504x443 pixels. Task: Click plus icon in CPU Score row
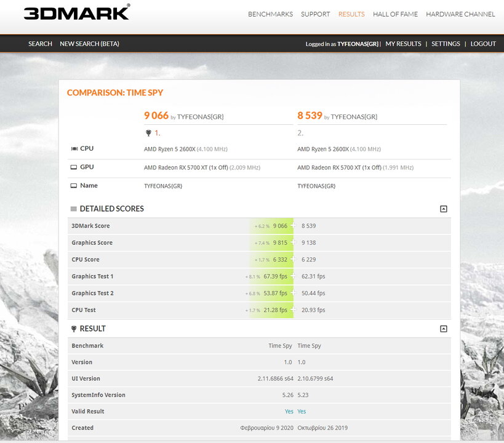293,259
